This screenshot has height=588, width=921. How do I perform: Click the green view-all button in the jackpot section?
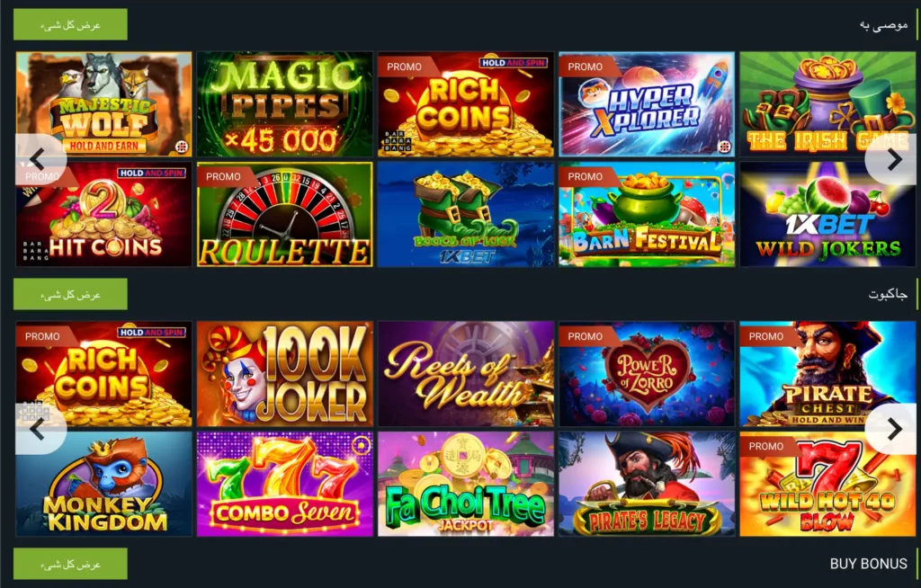pyautogui.click(x=70, y=294)
